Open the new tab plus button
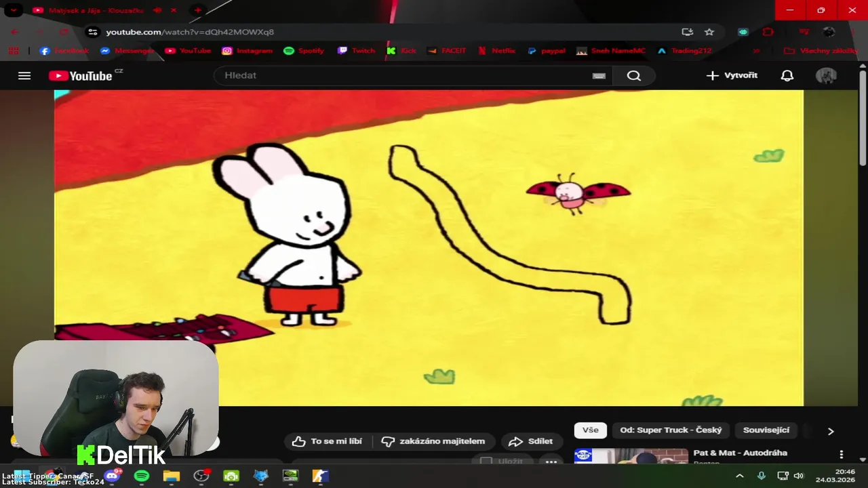868x488 pixels. (x=197, y=10)
